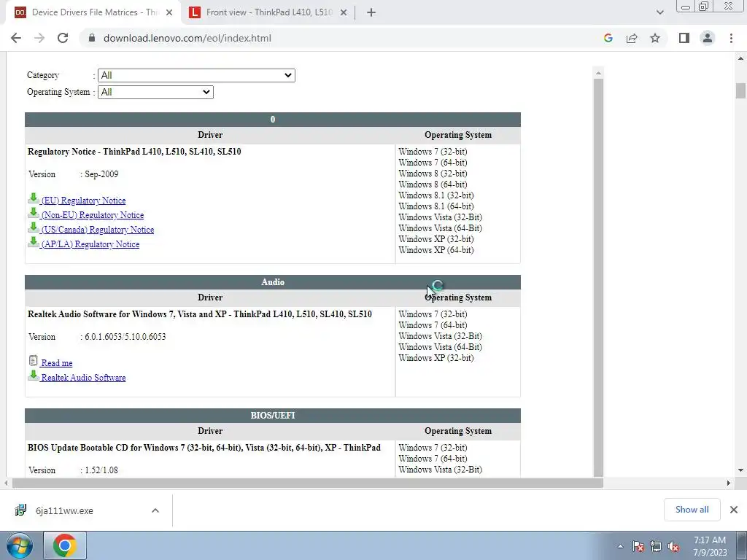Image resolution: width=747 pixels, height=560 pixels.
Task: Open the (EU) Regulatory Notice link
Action: pyautogui.click(x=83, y=201)
